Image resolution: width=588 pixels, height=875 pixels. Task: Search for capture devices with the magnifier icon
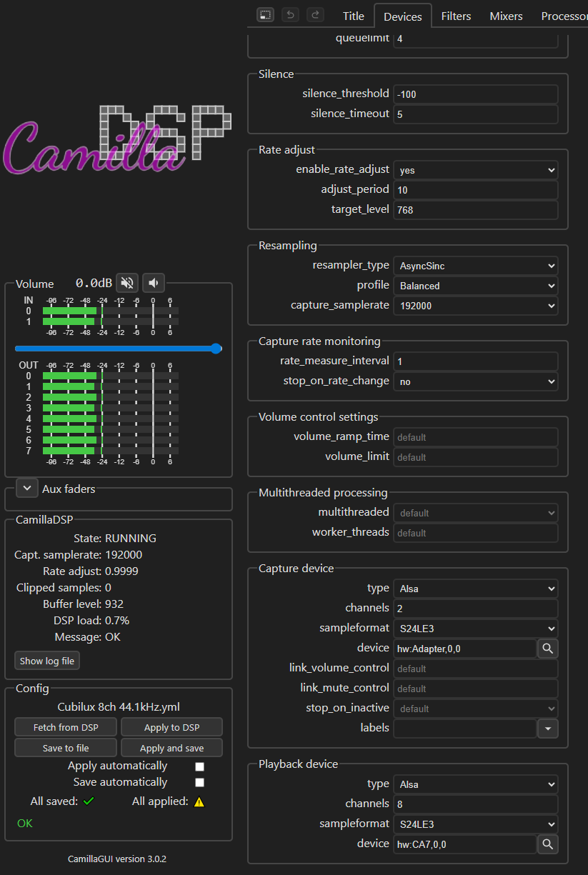click(547, 649)
